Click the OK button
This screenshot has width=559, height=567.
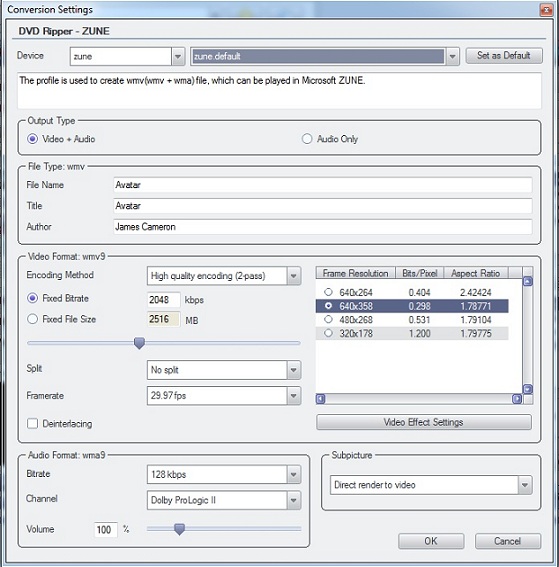tap(431, 541)
